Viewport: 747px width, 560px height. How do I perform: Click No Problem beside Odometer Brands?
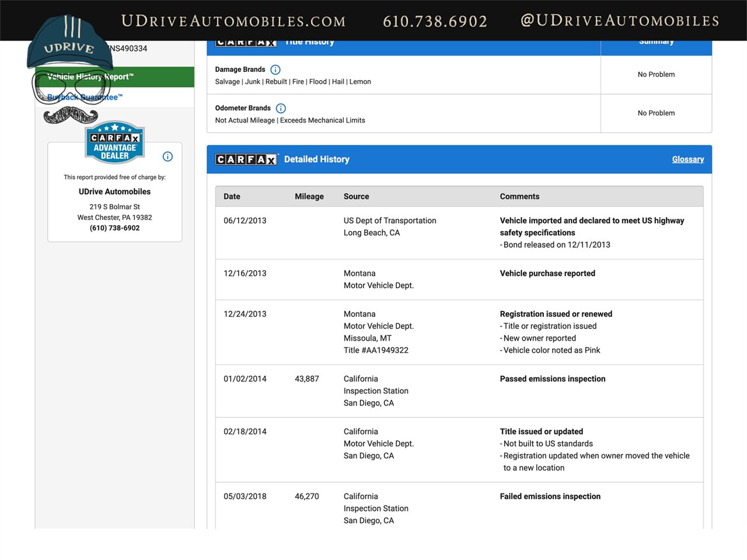pyautogui.click(x=656, y=113)
